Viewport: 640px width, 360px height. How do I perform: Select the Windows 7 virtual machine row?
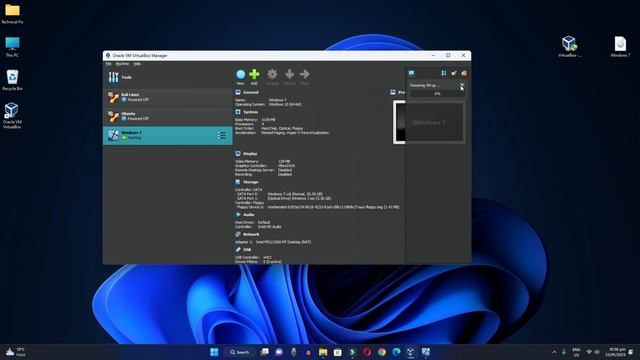click(167, 136)
